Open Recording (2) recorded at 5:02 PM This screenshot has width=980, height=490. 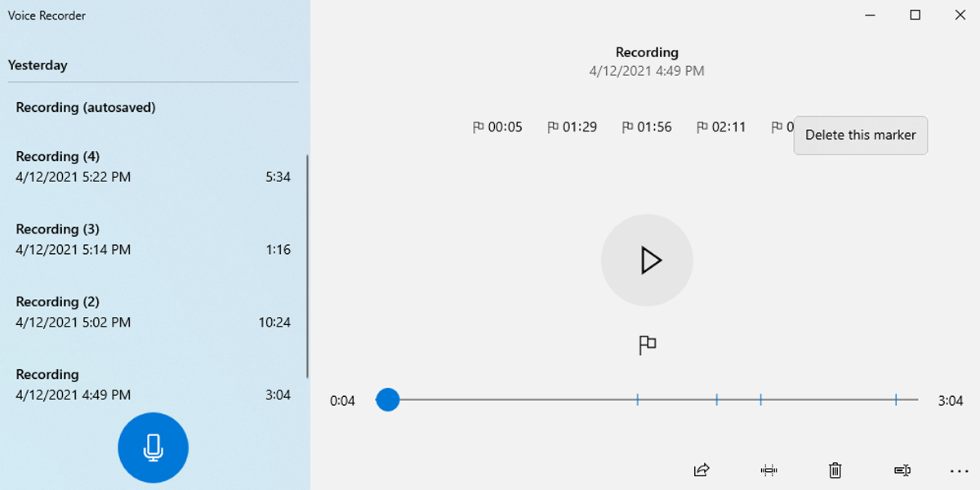click(x=122, y=311)
